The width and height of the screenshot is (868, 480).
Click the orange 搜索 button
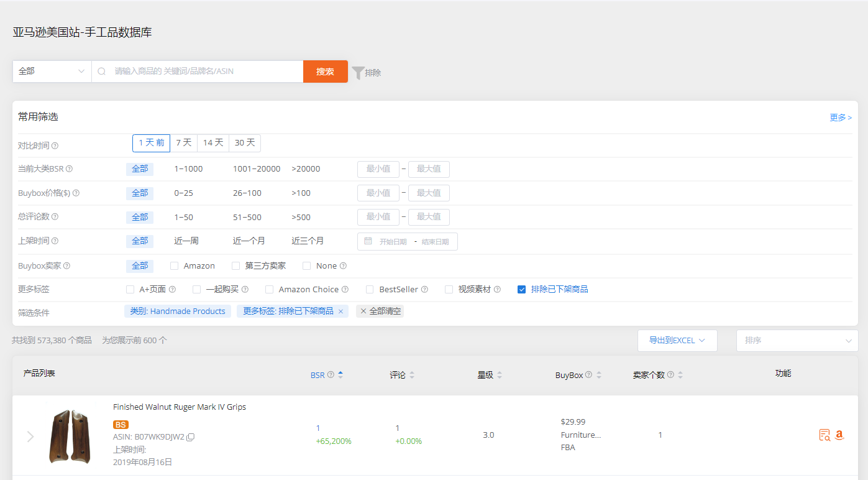tap(325, 71)
